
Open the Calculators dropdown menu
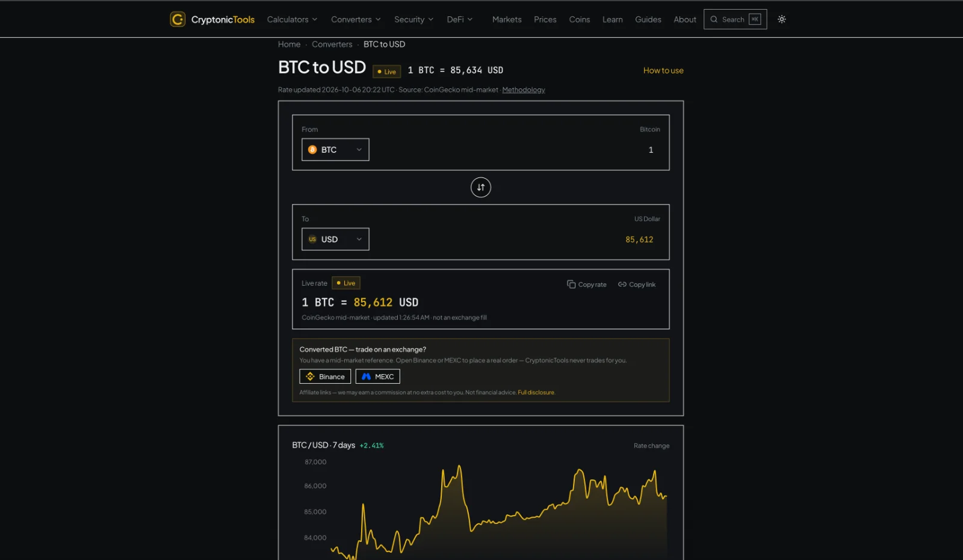pos(292,19)
